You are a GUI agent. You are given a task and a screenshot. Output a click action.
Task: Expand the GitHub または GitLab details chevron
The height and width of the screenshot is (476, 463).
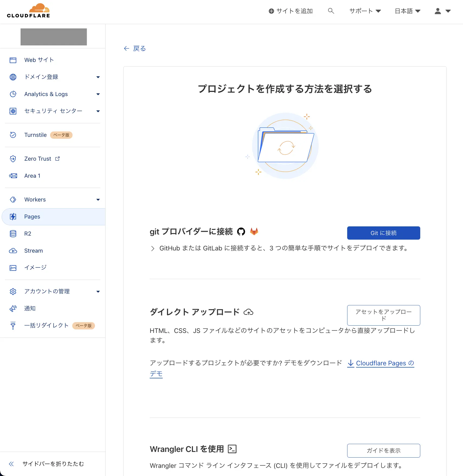pos(153,249)
